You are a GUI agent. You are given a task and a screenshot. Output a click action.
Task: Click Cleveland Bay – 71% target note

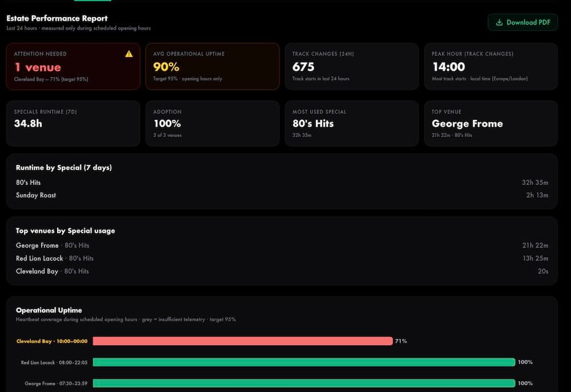[51, 79]
